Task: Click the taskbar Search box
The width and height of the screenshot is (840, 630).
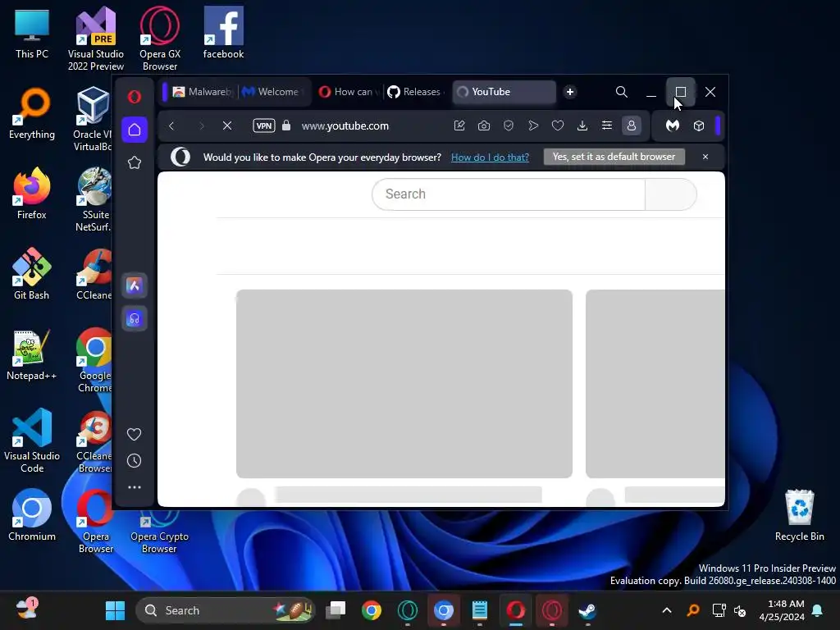Action: click(225, 610)
